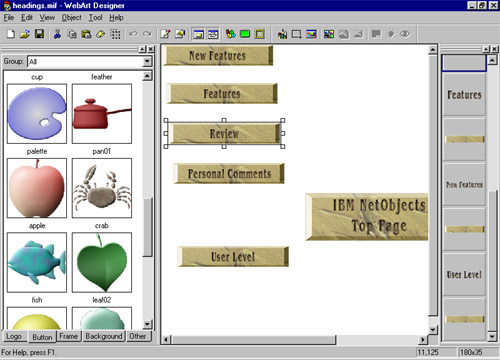This screenshot has height=360, width=500.
Task: Select the User Level button on canvas
Action: pos(233,256)
